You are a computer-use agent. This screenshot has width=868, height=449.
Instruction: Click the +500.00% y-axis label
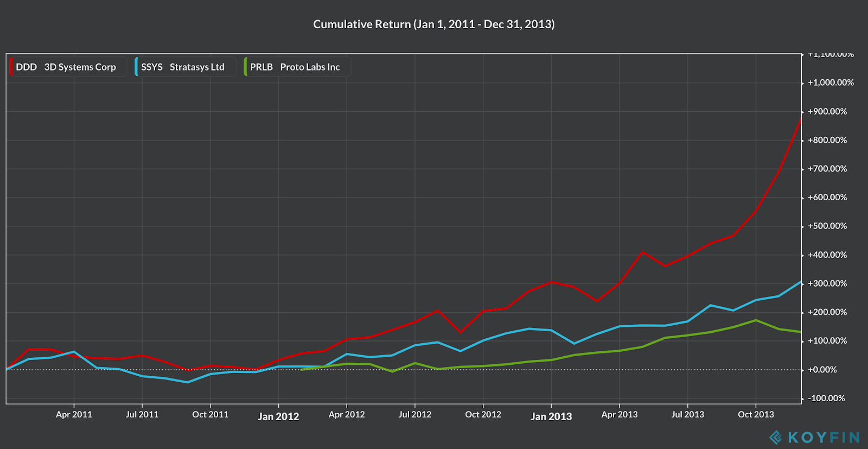coord(827,226)
